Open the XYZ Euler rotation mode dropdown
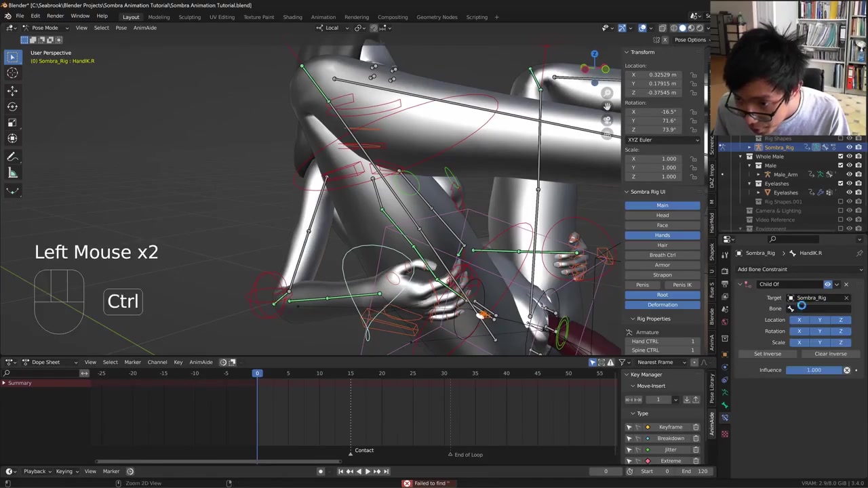 pyautogui.click(x=663, y=140)
